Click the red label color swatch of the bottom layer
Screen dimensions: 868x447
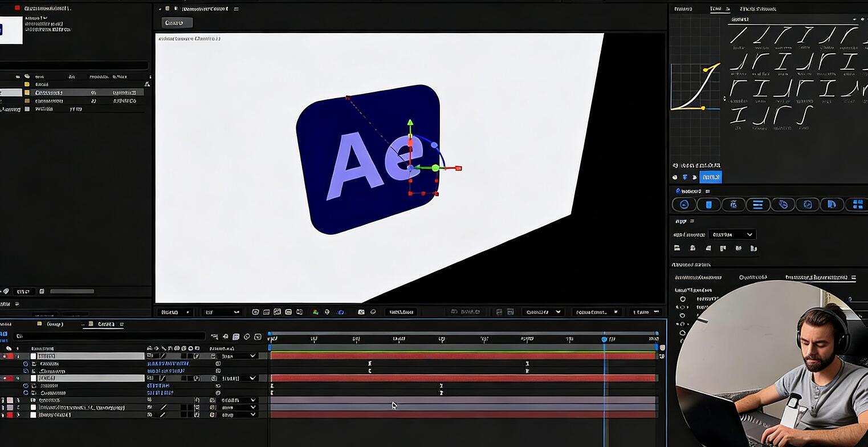point(10,415)
